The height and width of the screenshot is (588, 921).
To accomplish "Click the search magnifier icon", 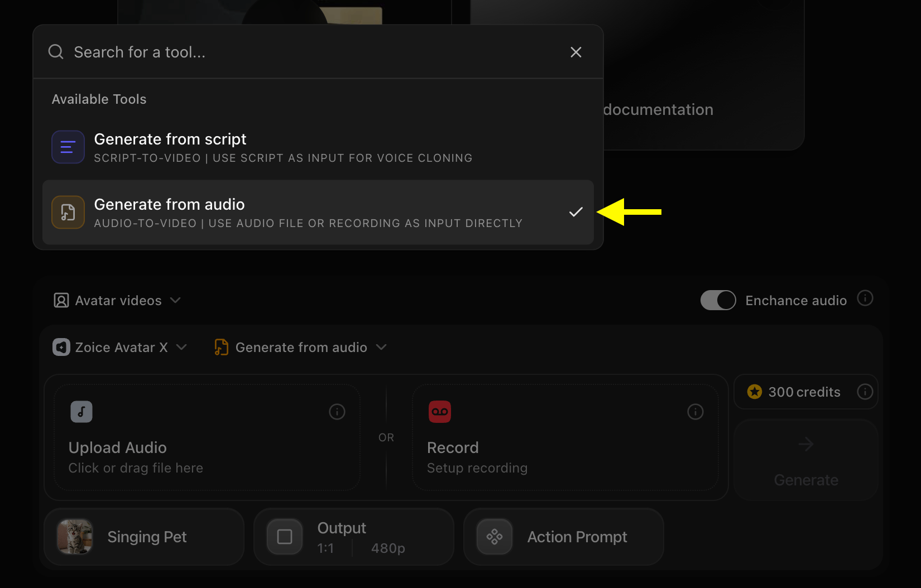I will point(56,52).
